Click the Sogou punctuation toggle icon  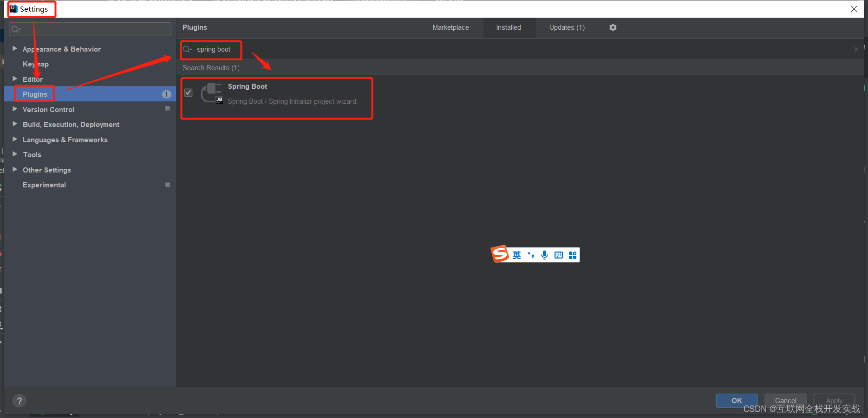[531, 255]
